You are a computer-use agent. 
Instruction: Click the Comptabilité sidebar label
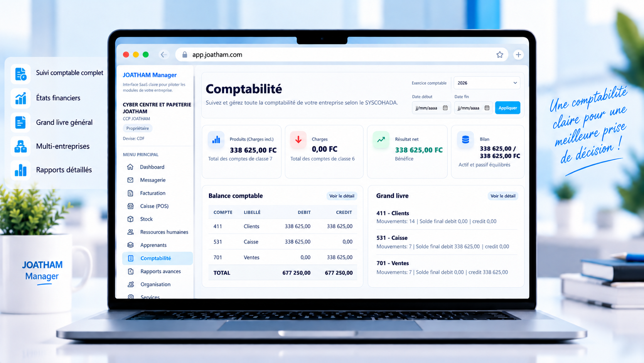coord(156,258)
